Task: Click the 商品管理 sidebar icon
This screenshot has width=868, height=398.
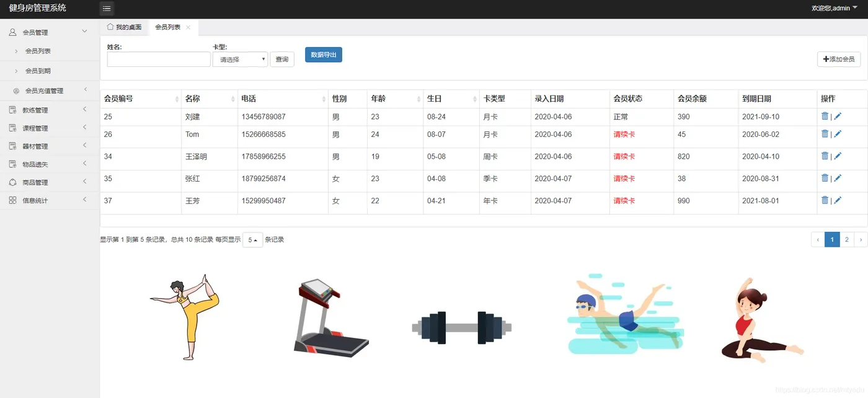Action: click(x=12, y=182)
